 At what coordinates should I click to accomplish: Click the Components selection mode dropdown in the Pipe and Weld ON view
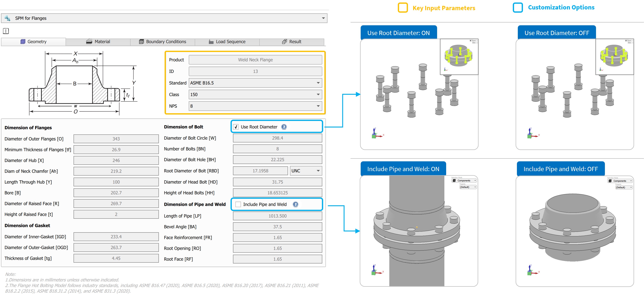click(464, 181)
